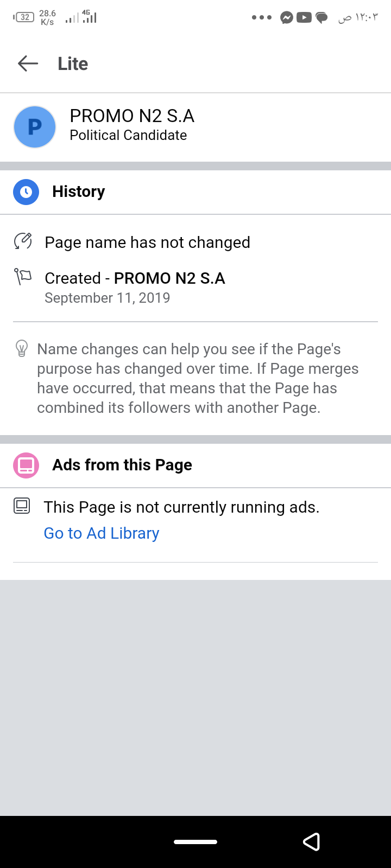Tap the lightbulb tip icon
Image resolution: width=391 pixels, height=868 pixels.
pos(22,348)
